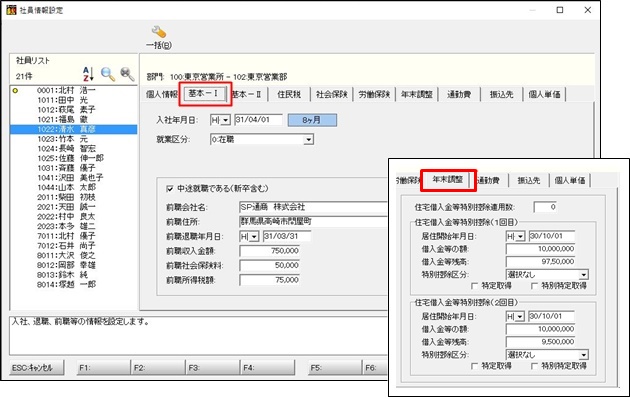This screenshot has height=398, width=630.
Task: Select 個人単価 tab in inset panel
Action: pos(570,181)
